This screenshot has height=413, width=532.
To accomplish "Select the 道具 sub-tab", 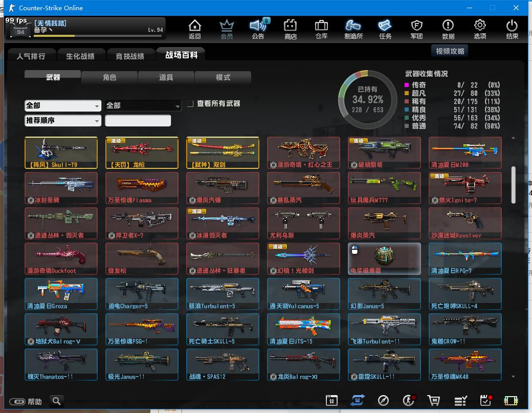I will pos(166,77).
